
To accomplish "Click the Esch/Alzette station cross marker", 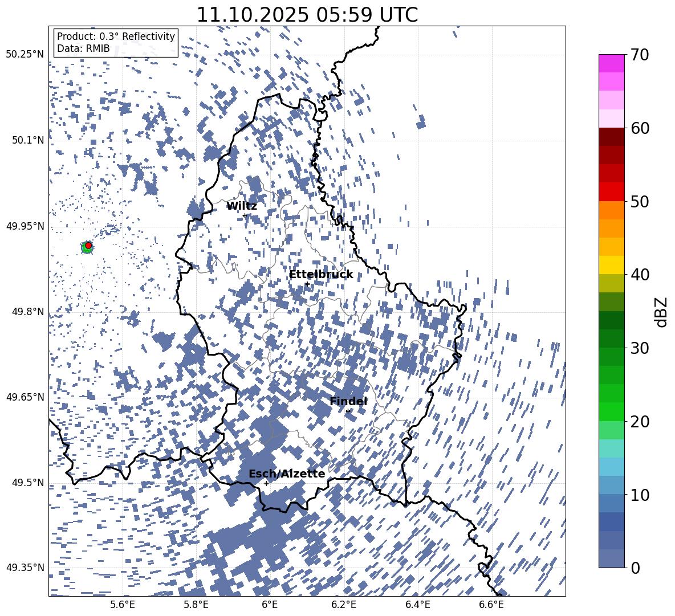I will coord(266,483).
